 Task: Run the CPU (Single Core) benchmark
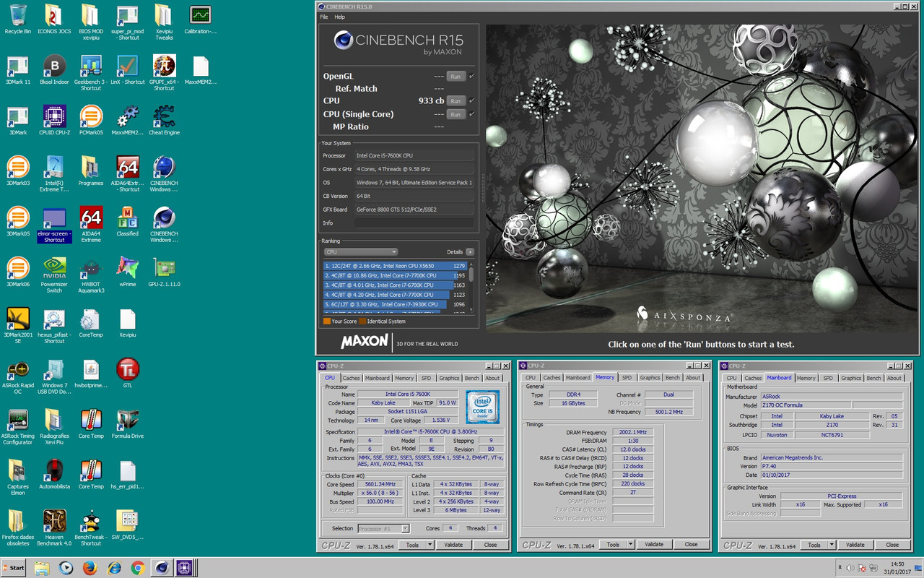click(x=455, y=113)
